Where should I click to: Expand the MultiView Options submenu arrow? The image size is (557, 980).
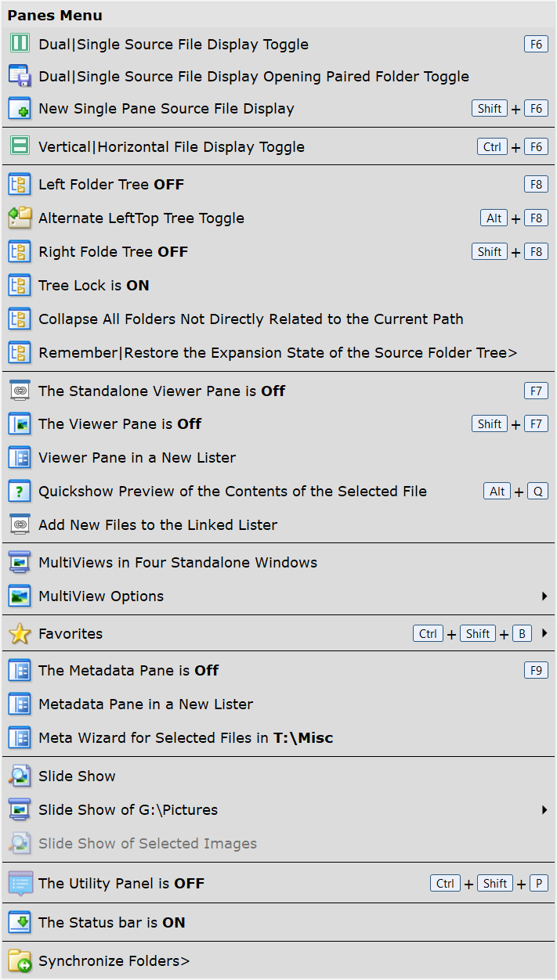click(x=544, y=596)
